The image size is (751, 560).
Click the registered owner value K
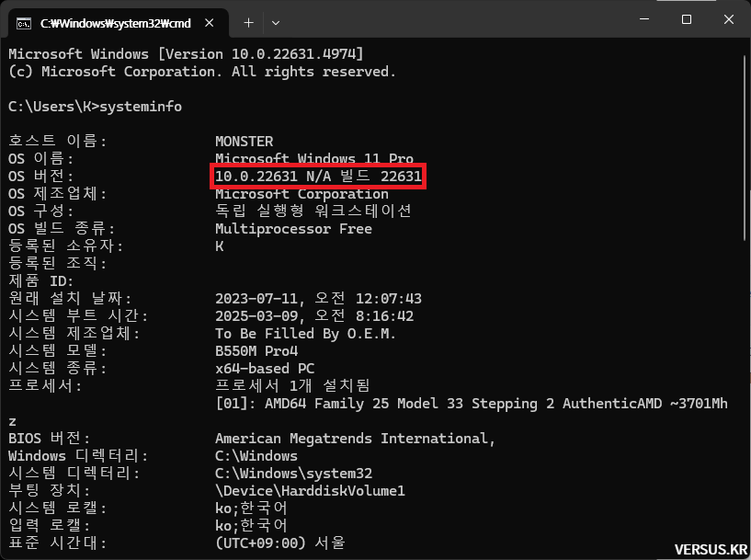click(220, 246)
